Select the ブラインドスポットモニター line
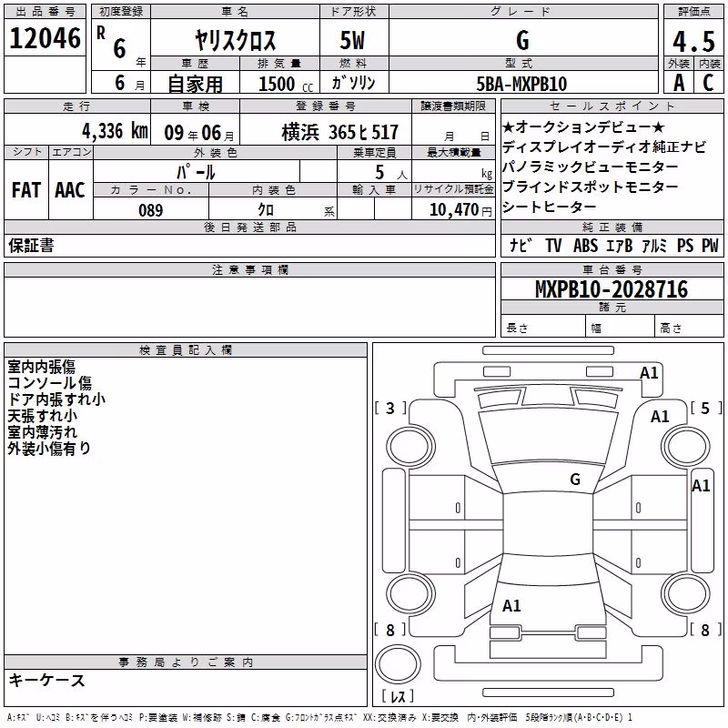Viewport: 728px width, 728px height. point(590,187)
